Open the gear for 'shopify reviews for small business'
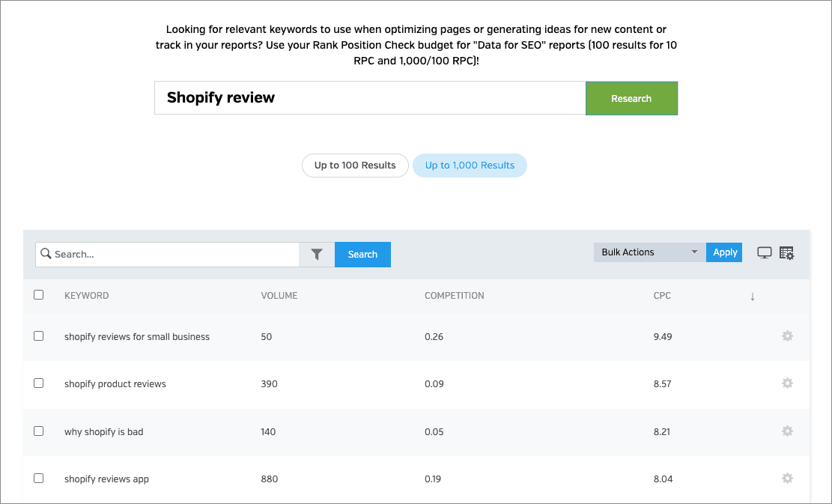The height and width of the screenshot is (504, 832). 787,336
